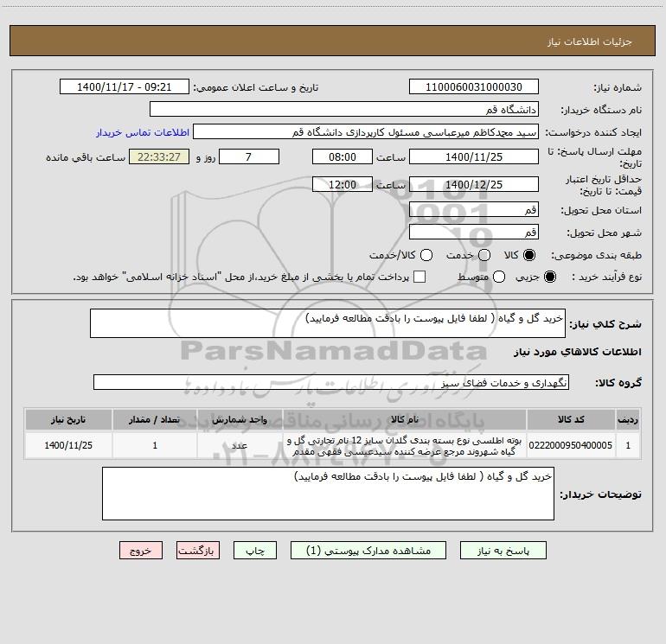Image resolution: width=666 pixels, height=644 pixels.
Task: Choose the متوسط purchase process option
Action: pyautogui.click(x=499, y=277)
